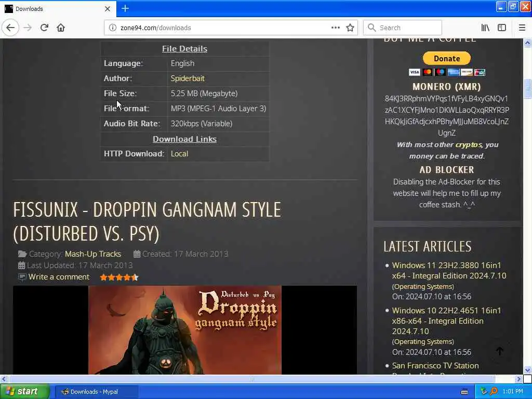Download via the Local HTTP link

[179, 154]
